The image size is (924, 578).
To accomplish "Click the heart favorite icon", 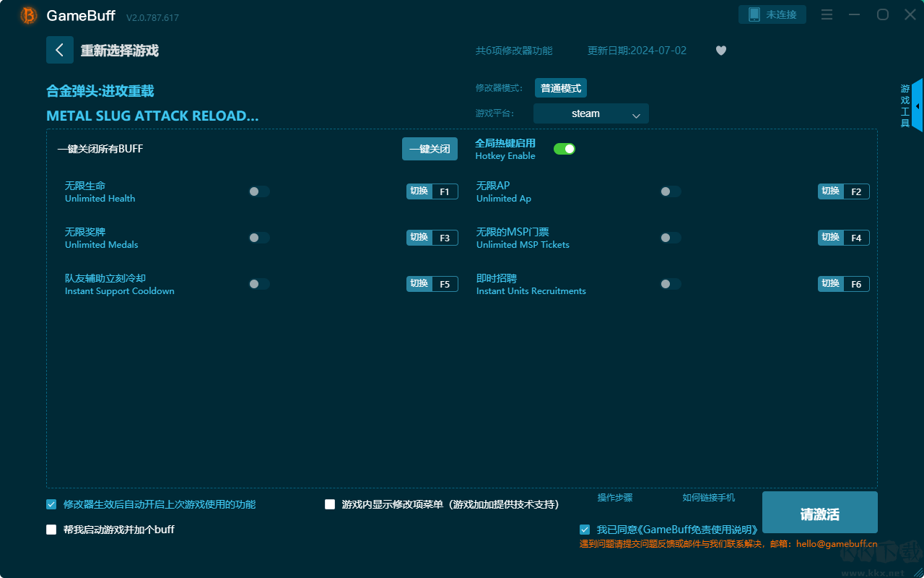I will [x=720, y=51].
